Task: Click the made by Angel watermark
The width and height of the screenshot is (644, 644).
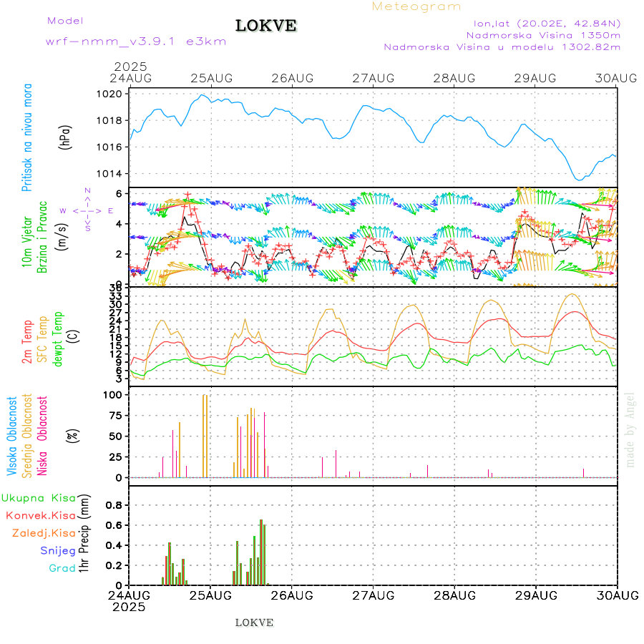Action: point(630,429)
